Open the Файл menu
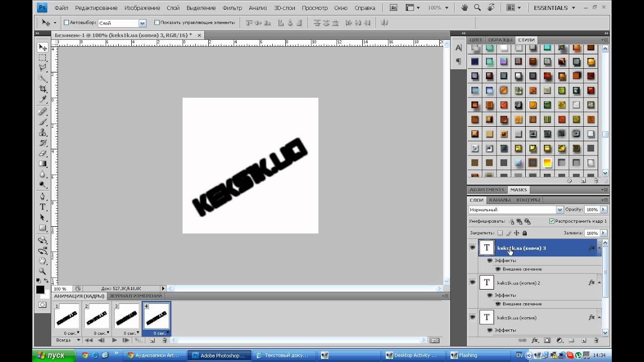Image resolution: width=644 pixels, height=362 pixels. pos(61,8)
